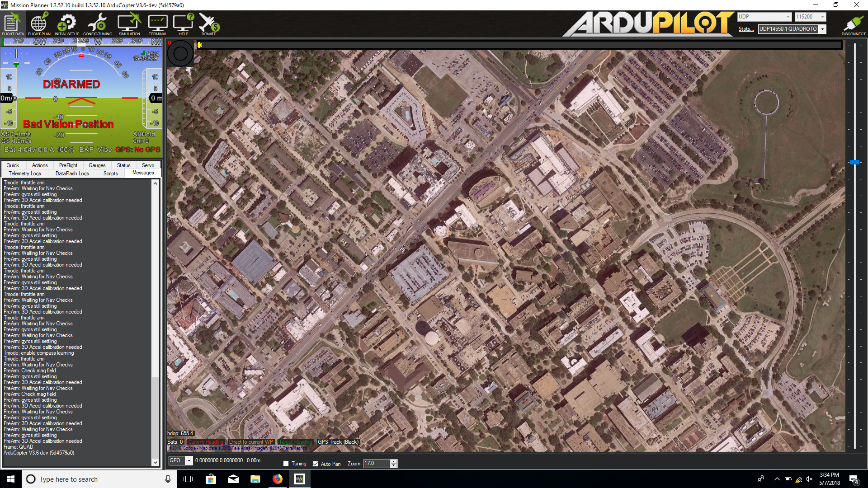Select the Messages tab
The width and height of the screenshot is (868, 488).
(x=143, y=173)
